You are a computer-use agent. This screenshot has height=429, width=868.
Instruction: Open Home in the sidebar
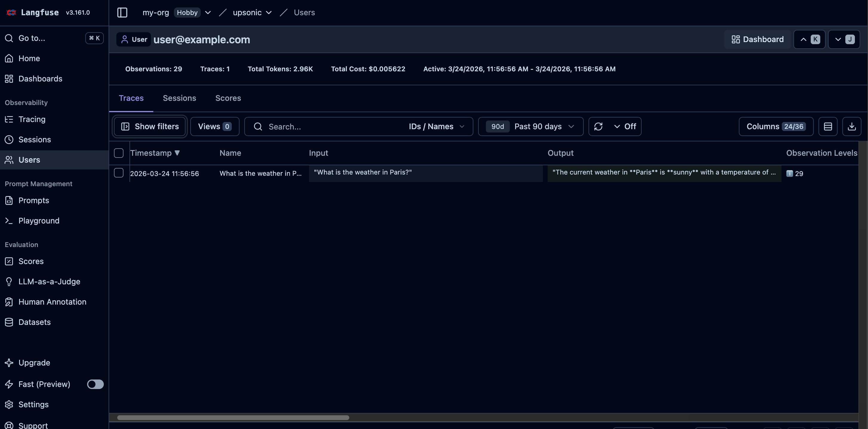[x=54, y=58]
